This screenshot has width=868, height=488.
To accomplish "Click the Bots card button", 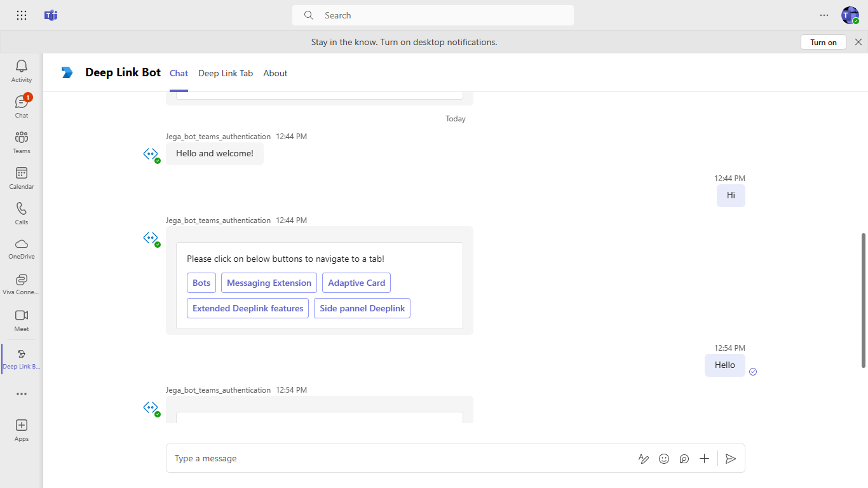I will coord(201,283).
